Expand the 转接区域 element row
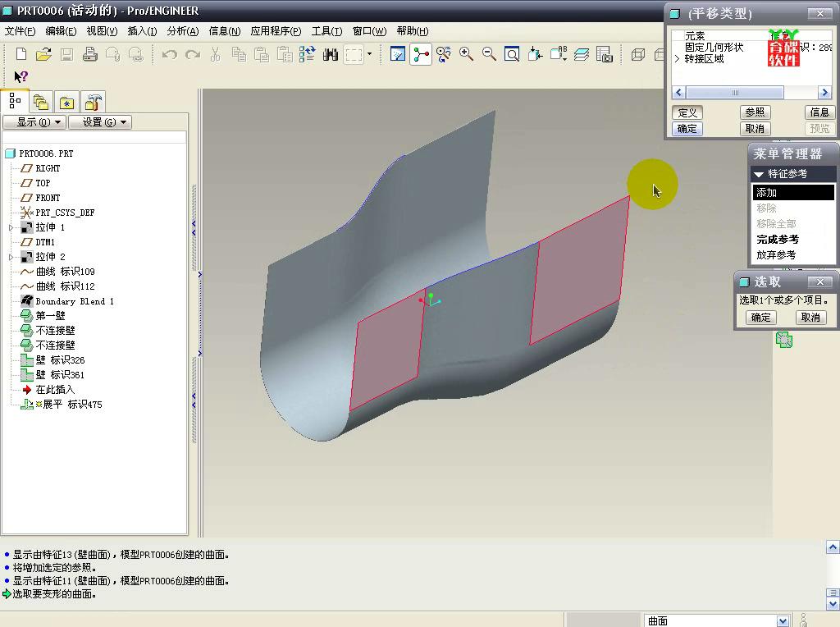The width and height of the screenshot is (840, 627). pos(677,59)
